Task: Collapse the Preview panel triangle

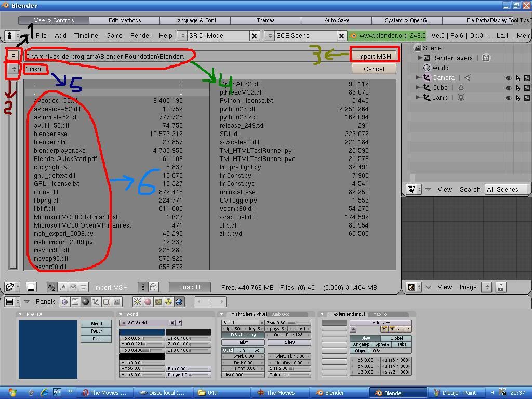Action: [x=20, y=314]
